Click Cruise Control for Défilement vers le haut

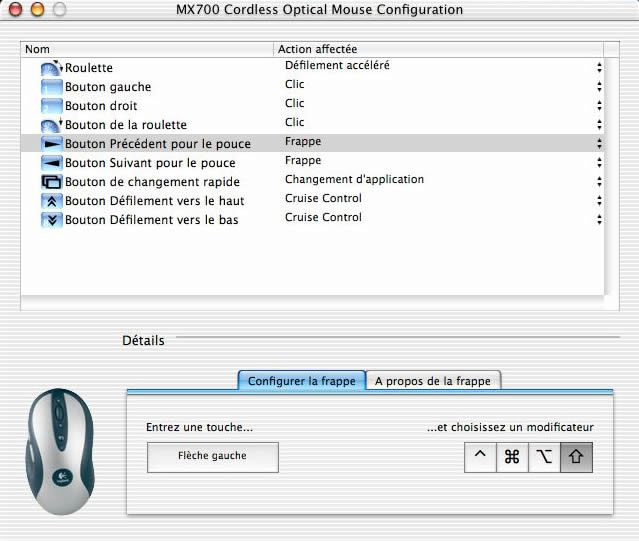pyautogui.click(x=324, y=198)
